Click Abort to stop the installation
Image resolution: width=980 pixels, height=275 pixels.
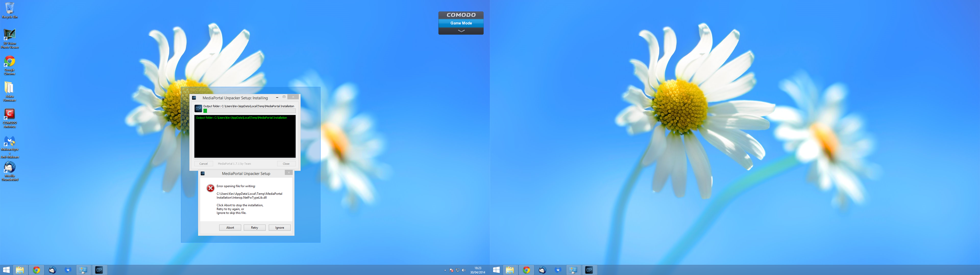click(x=230, y=228)
